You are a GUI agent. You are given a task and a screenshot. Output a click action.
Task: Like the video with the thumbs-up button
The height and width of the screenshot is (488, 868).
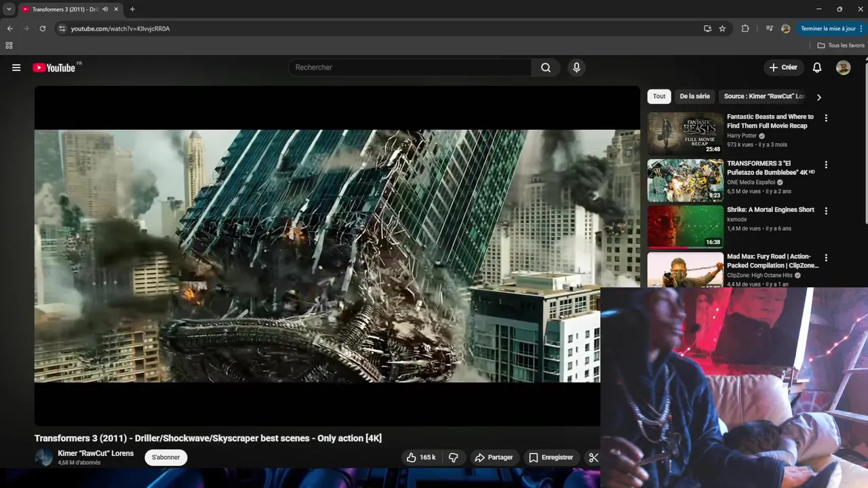pos(421,457)
